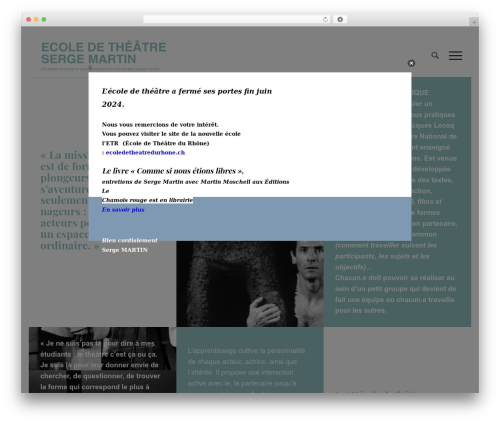The height and width of the screenshot is (423, 500).
Task: Click the 'Serge MARTIN' signature text
Action: click(x=125, y=250)
